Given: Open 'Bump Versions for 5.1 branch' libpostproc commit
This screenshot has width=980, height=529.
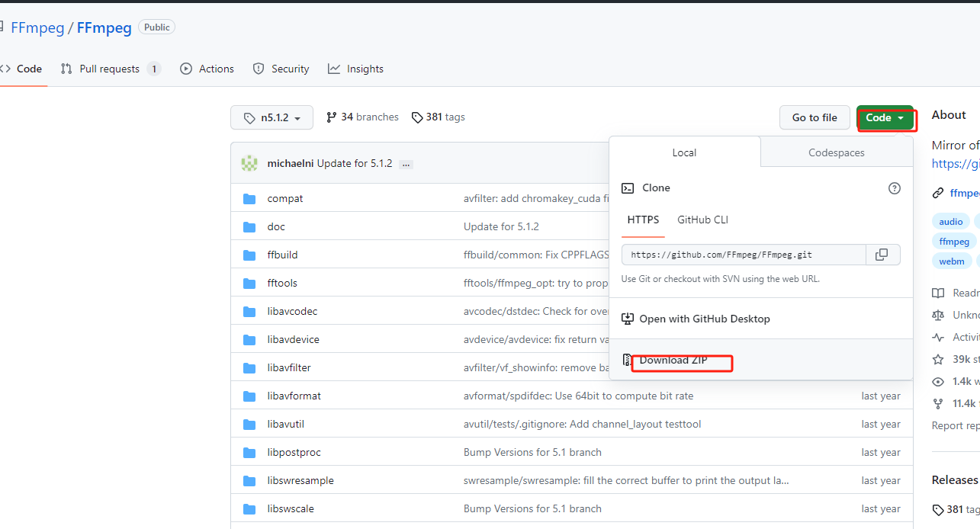Looking at the screenshot, I should [532, 452].
